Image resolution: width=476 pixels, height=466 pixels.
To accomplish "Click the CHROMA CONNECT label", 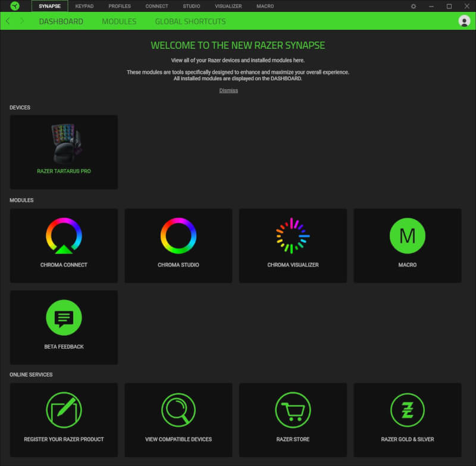I will click(x=64, y=265).
